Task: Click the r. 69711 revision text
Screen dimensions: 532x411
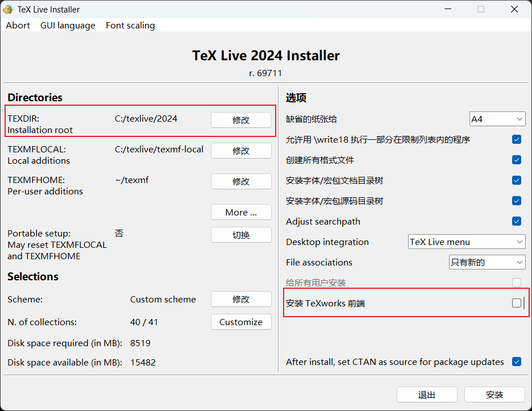Action: click(x=265, y=73)
